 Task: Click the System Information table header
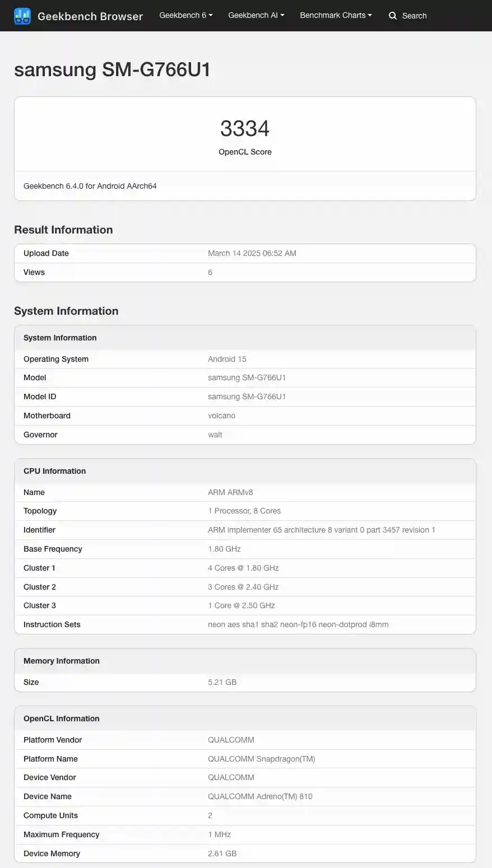(60, 338)
